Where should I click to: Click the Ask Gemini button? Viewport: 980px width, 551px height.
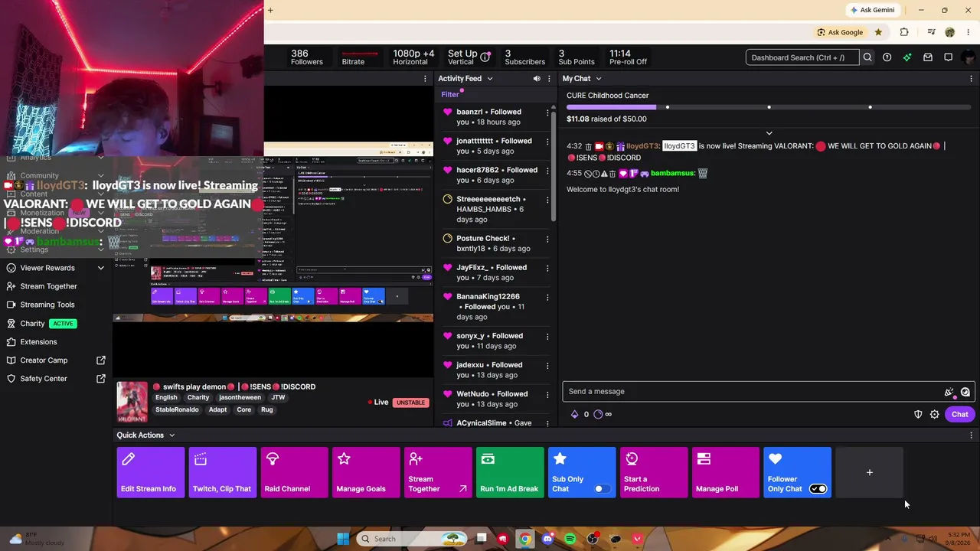[x=872, y=10]
